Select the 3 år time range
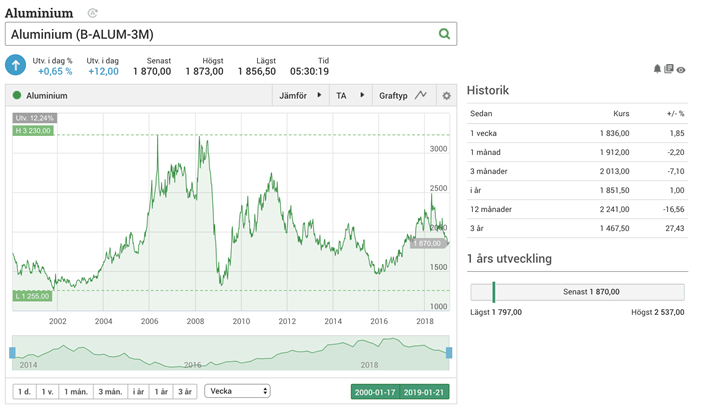 [x=184, y=391]
